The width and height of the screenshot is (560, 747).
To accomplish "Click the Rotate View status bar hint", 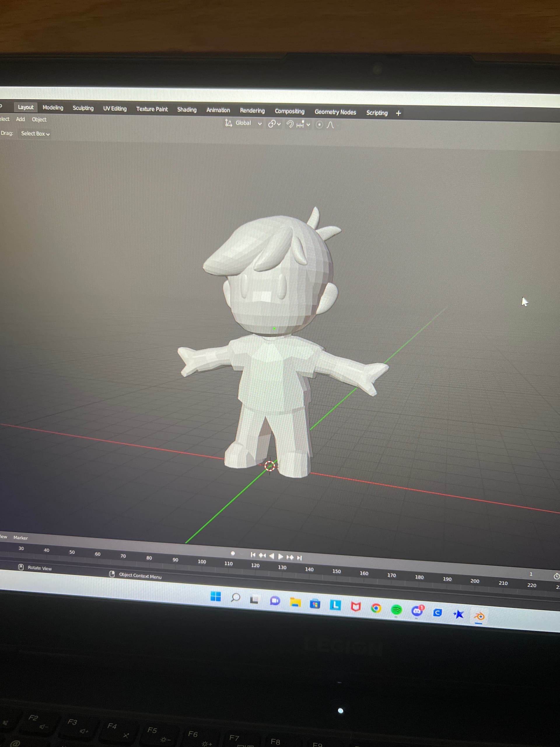I will 39,568.
